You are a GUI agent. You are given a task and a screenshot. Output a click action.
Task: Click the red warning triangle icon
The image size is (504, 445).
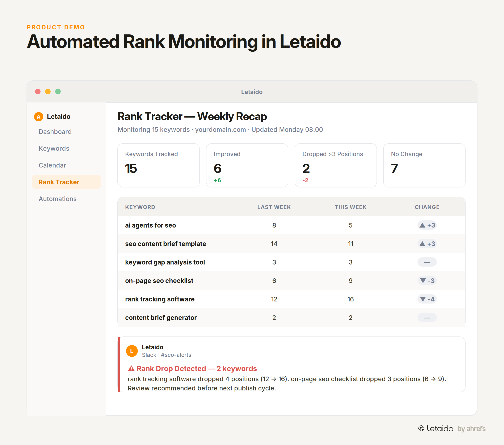pyautogui.click(x=131, y=368)
